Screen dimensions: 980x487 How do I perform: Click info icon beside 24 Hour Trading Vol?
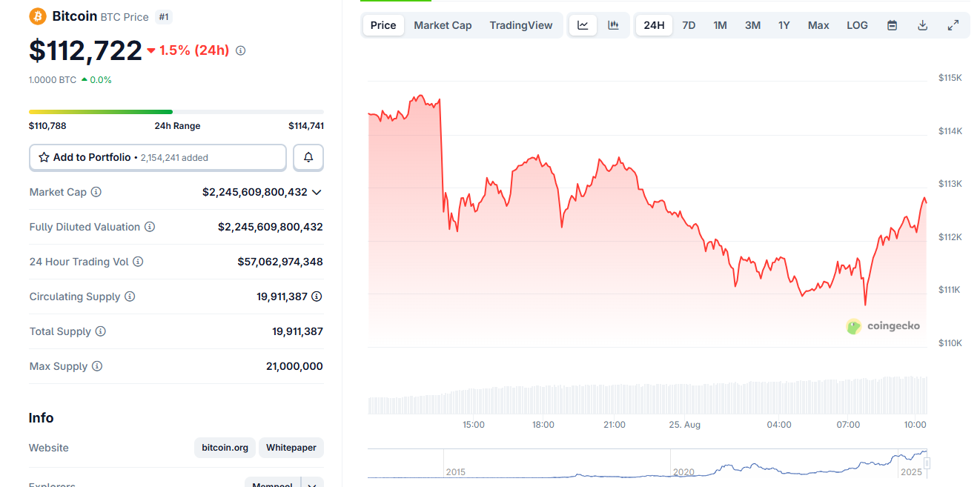point(138,262)
